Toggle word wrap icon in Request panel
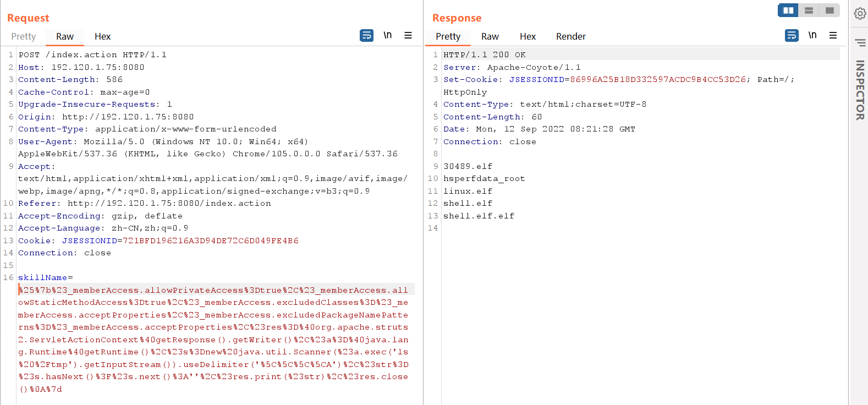The image size is (868, 405). tap(366, 35)
